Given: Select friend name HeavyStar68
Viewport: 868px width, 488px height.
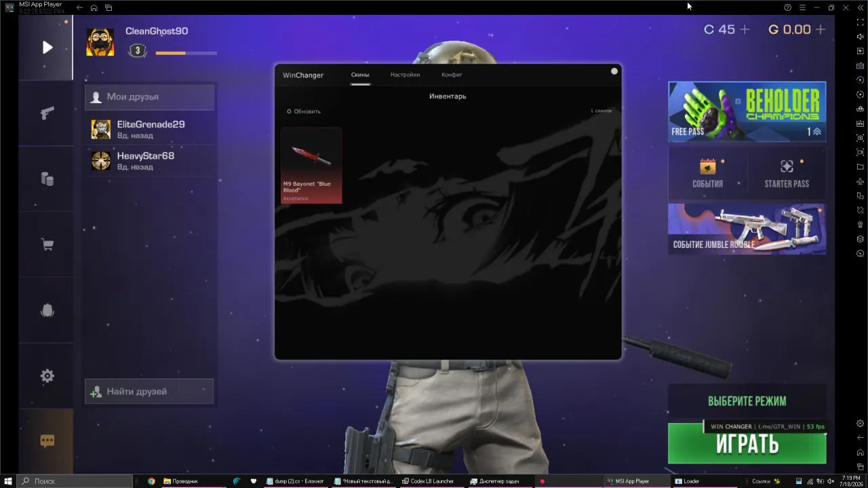Looking at the screenshot, I should click(146, 156).
